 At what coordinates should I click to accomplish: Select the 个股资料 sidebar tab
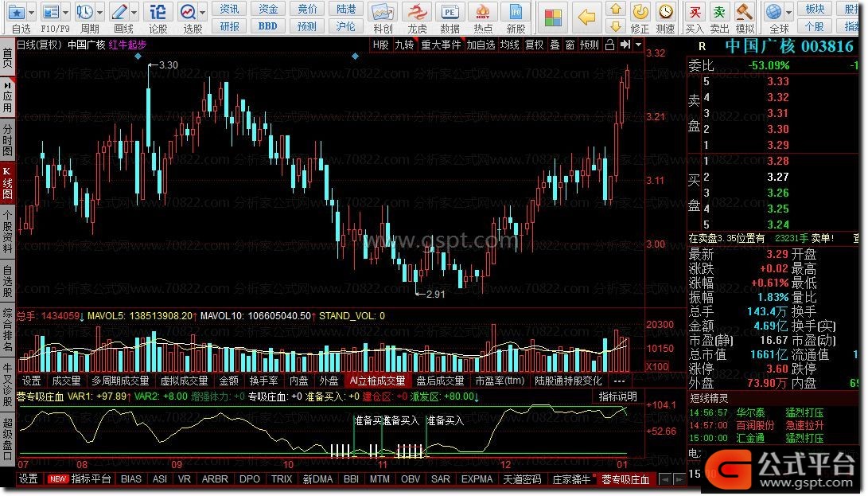tap(8, 231)
